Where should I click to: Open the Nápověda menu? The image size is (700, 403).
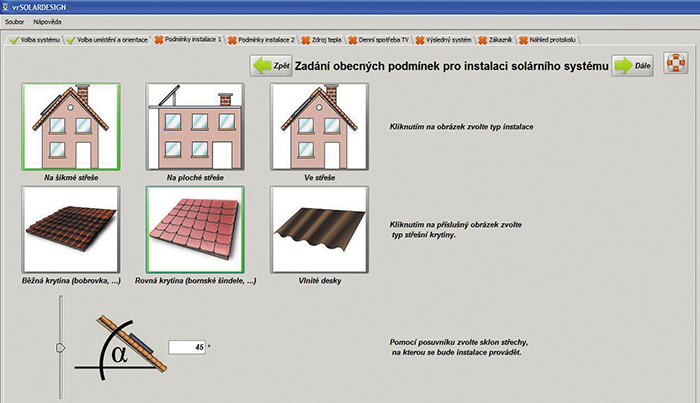[x=47, y=22]
